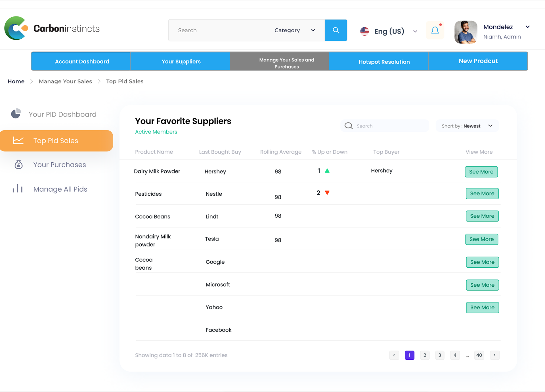Click See More for Microsoft row
The image size is (545, 392).
pos(483,285)
